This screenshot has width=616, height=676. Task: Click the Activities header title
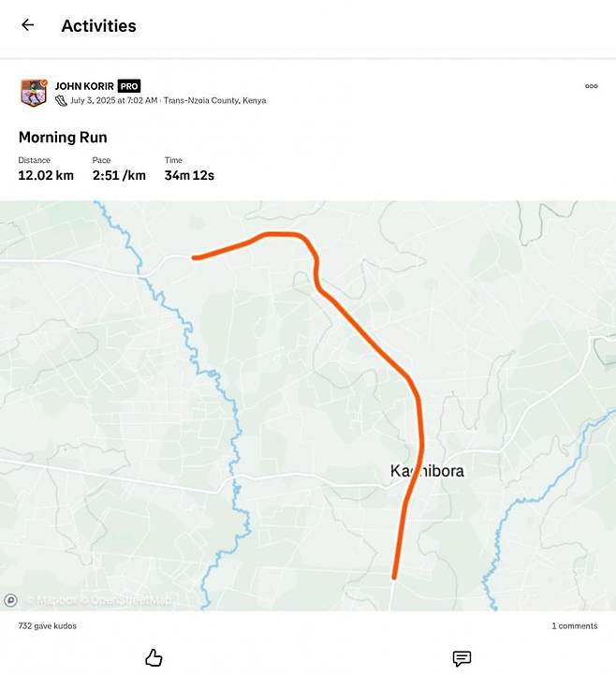[98, 26]
